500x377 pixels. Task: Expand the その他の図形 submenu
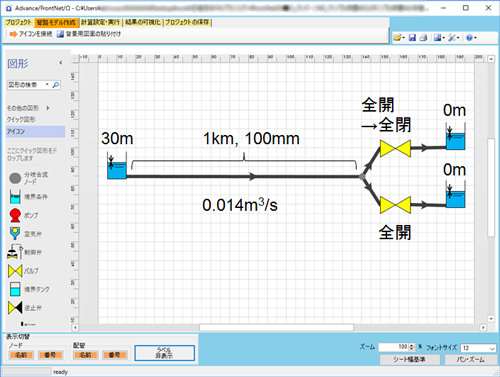tap(28, 108)
